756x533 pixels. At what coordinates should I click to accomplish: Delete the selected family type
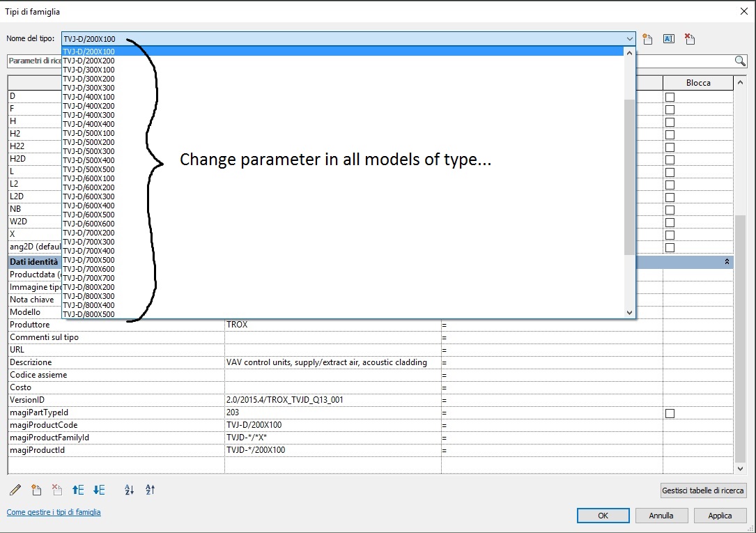[x=689, y=39]
